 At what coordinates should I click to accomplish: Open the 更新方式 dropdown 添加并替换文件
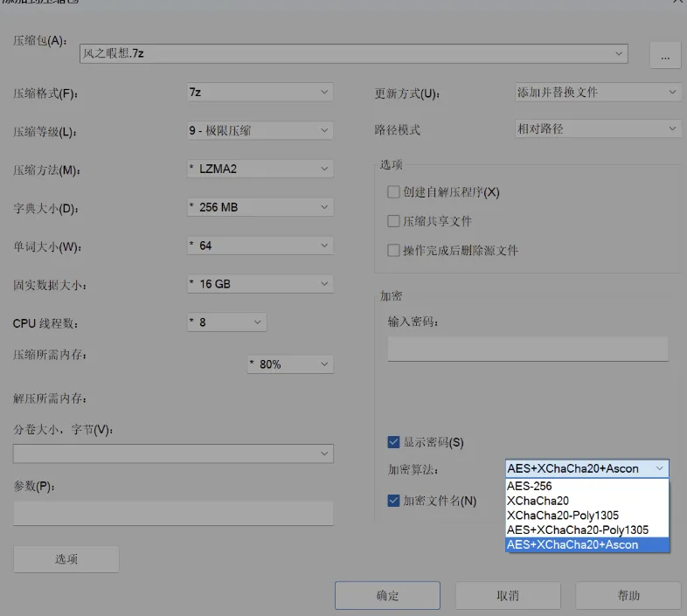click(x=598, y=92)
